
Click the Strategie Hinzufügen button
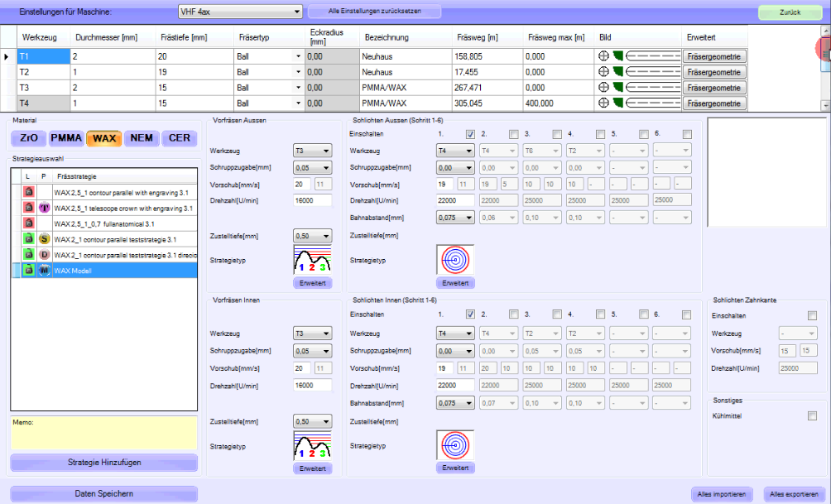pos(103,462)
